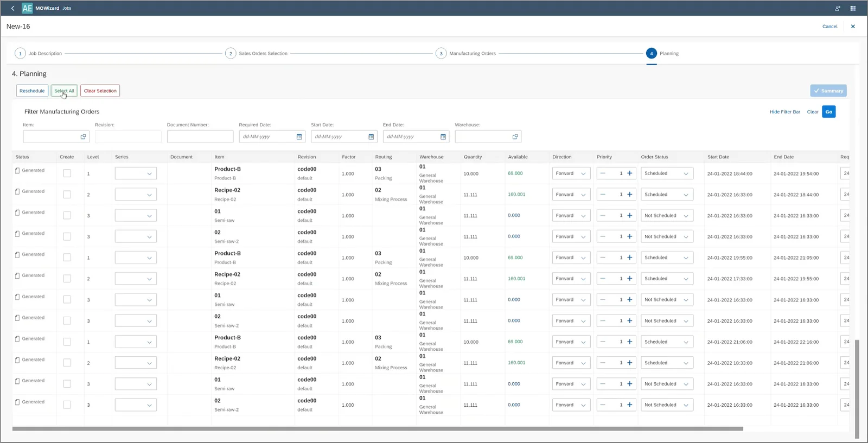Click status document icon for Product-B starting 19:55:00
Image resolution: width=868 pixels, height=443 pixels.
[17, 255]
